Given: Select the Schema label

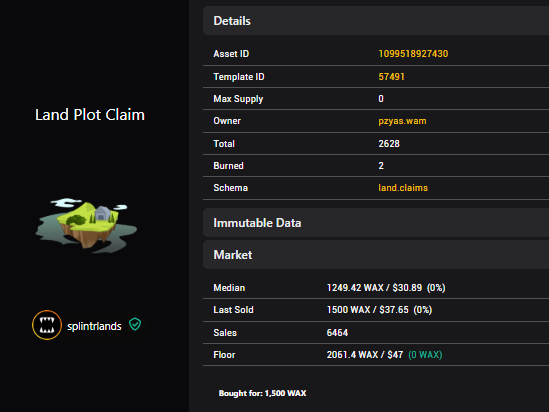Looking at the screenshot, I should [230, 188].
